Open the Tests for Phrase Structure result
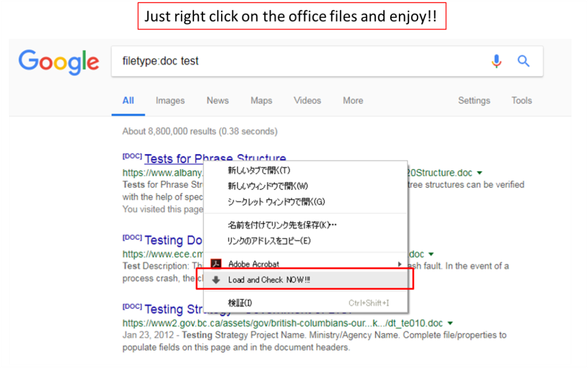 point(215,159)
